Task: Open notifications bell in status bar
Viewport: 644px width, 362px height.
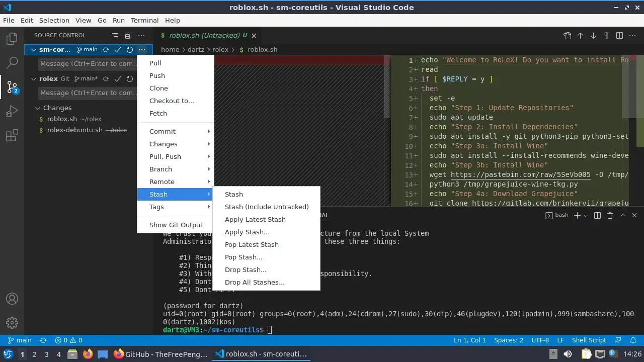Action: click(x=633, y=340)
